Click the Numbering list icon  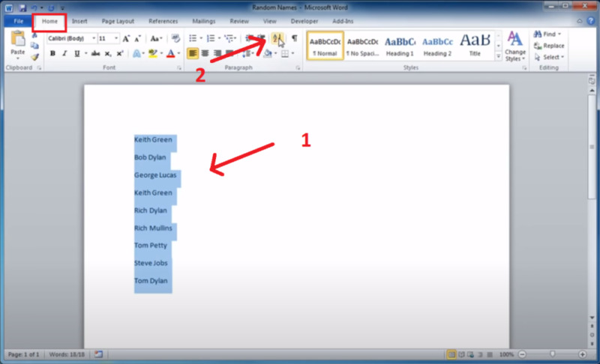pos(211,38)
